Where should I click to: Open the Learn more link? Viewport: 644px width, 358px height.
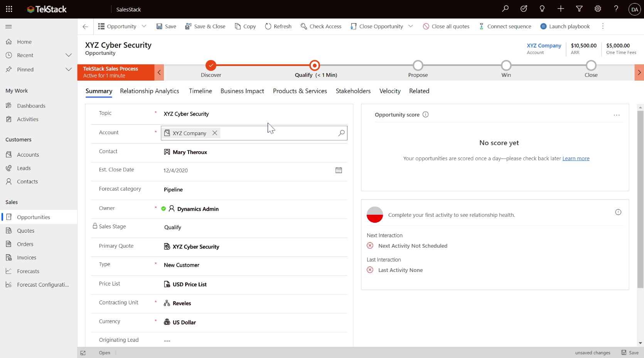click(576, 159)
